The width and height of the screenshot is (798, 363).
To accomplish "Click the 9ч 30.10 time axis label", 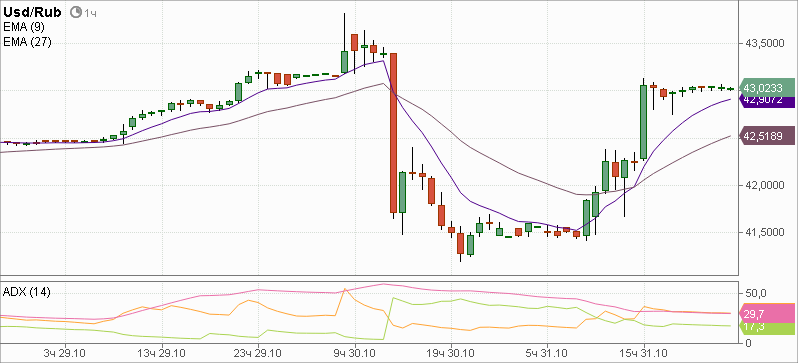I will pyautogui.click(x=355, y=353).
